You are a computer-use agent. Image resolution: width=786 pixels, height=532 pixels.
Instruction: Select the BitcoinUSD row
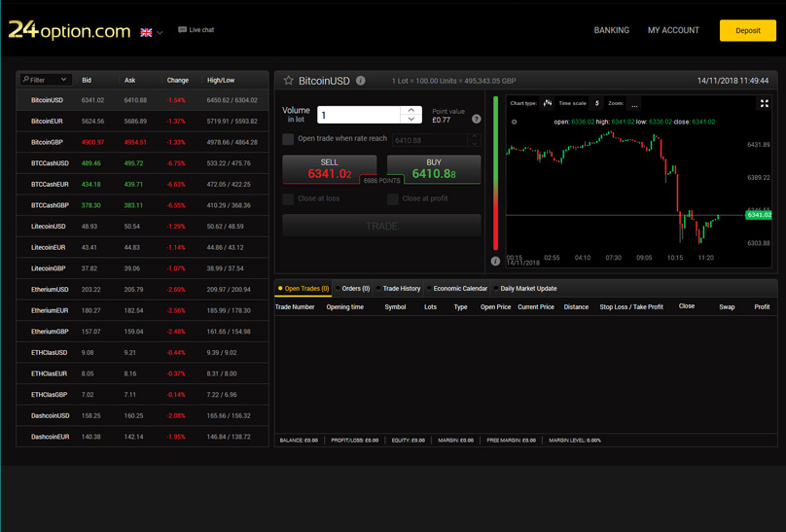143,100
